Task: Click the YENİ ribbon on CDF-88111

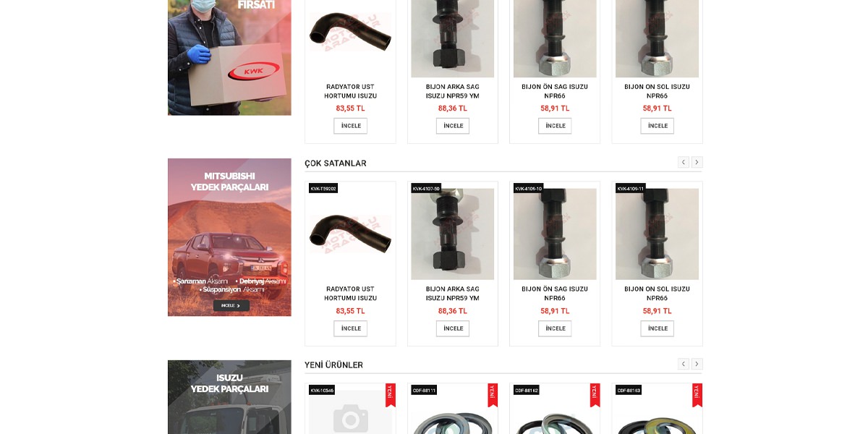Action: (x=493, y=394)
